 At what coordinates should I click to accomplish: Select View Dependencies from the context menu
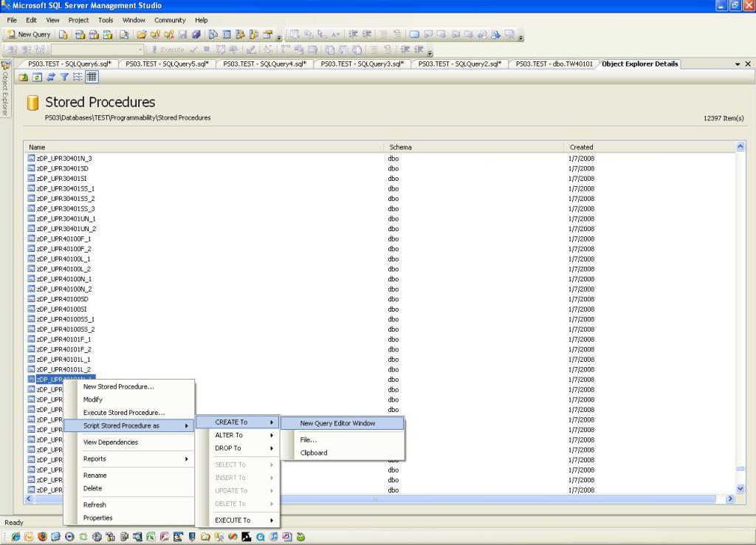[128, 442]
